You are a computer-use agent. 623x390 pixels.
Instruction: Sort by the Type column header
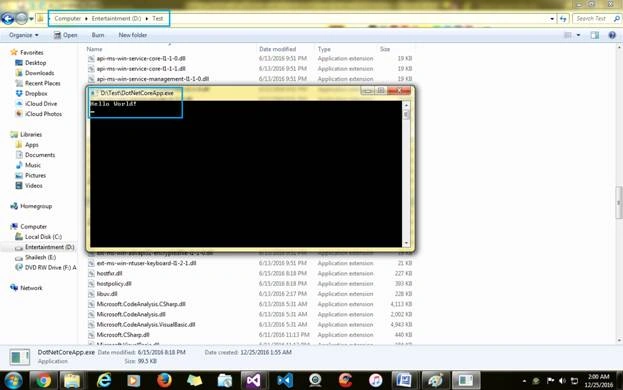324,49
